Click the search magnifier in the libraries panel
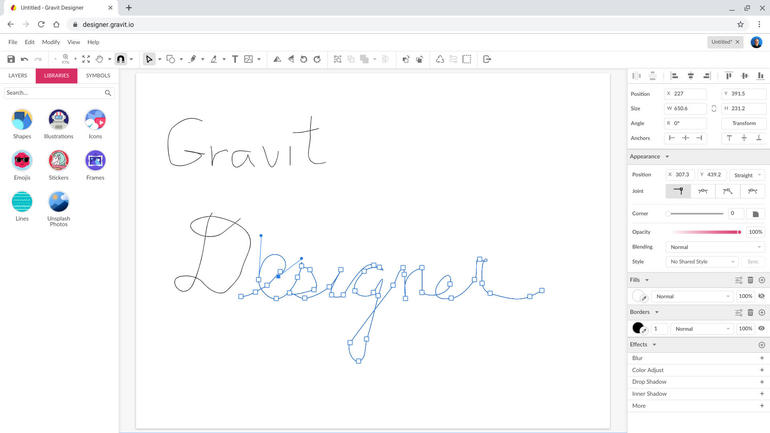The width and height of the screenshot is (770, 433). (108, 93)
